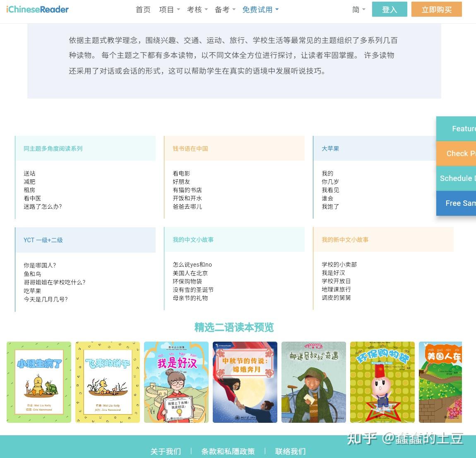Click the 联络我们 footer link
The height and width of the screenshot is (458, 476).
point(290,451)
